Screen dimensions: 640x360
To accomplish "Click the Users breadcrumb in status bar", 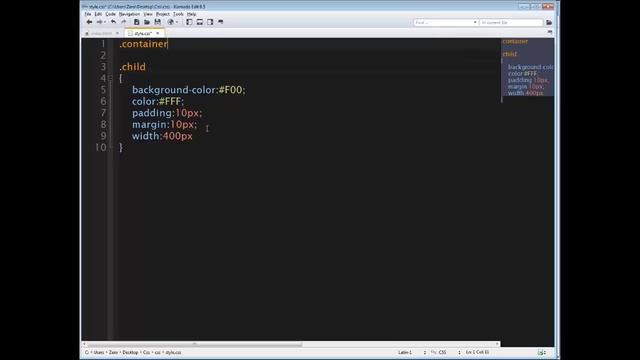I will [x=99, y=352].
